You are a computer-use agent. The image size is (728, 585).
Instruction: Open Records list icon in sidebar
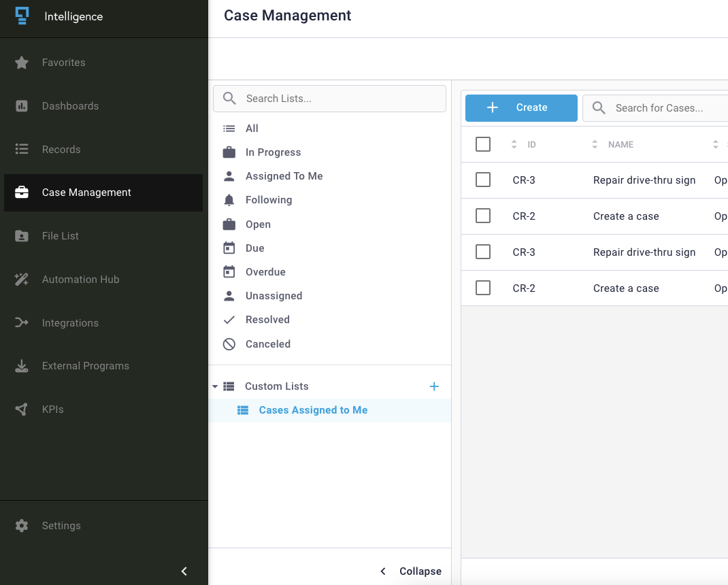click(21, 149)
